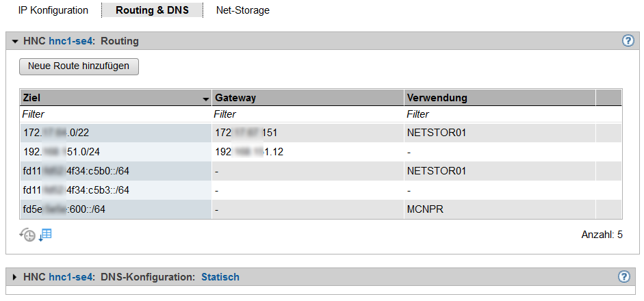Select the Routing & DNS tab
Viewport: 644px width, 301px height.
point(152,10)
